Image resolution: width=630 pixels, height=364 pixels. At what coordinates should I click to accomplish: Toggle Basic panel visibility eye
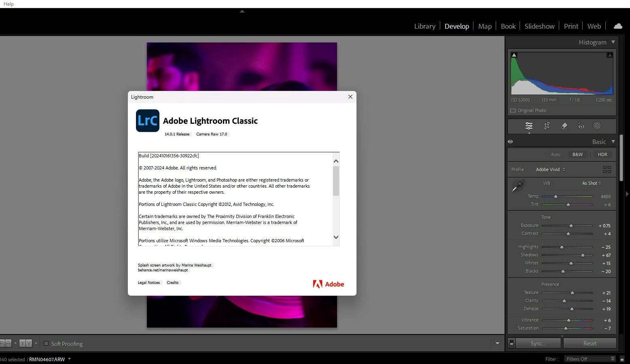(x=510, y=142)
